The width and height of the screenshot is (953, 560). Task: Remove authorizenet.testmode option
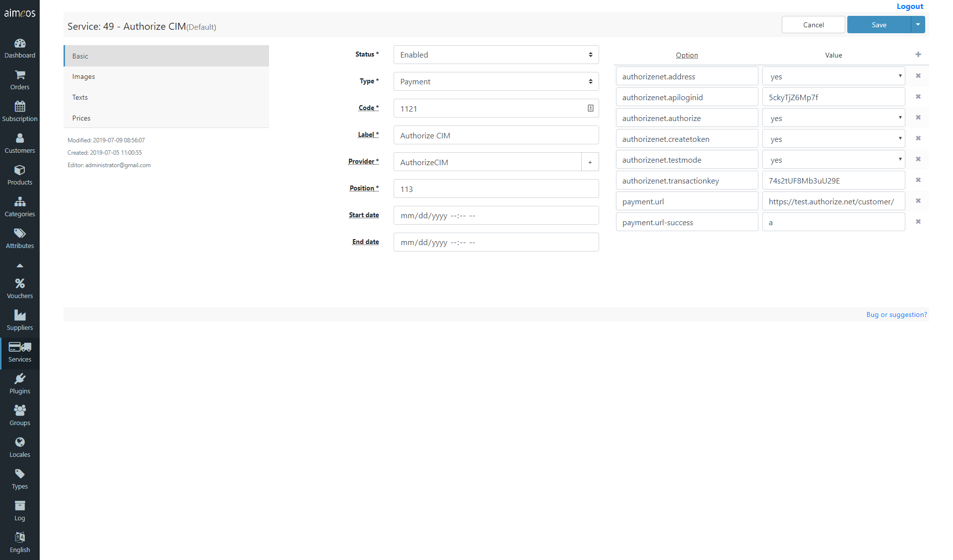(x=918, y=159)
